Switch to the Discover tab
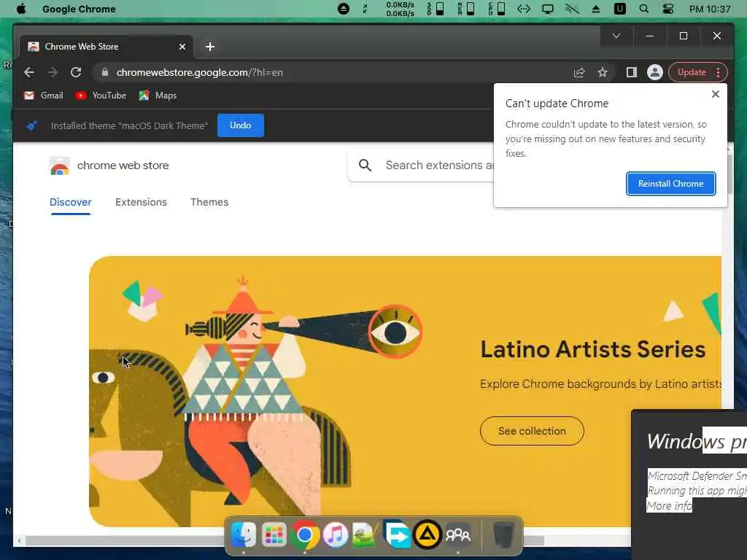The height and width of the screenshot is (560, 747). (x=71, y=203)
